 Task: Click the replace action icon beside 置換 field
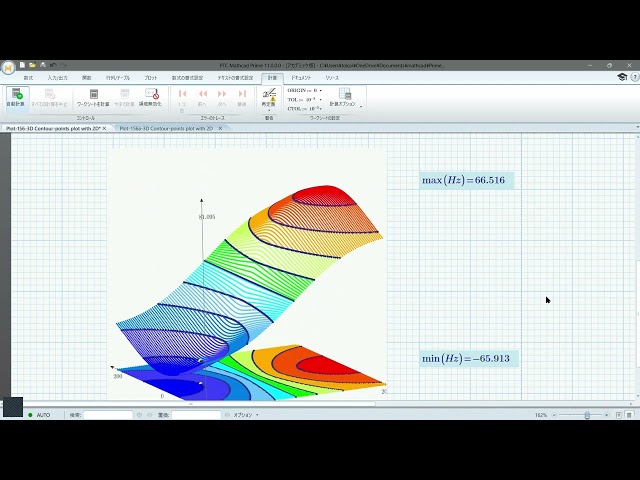point(227,415)
